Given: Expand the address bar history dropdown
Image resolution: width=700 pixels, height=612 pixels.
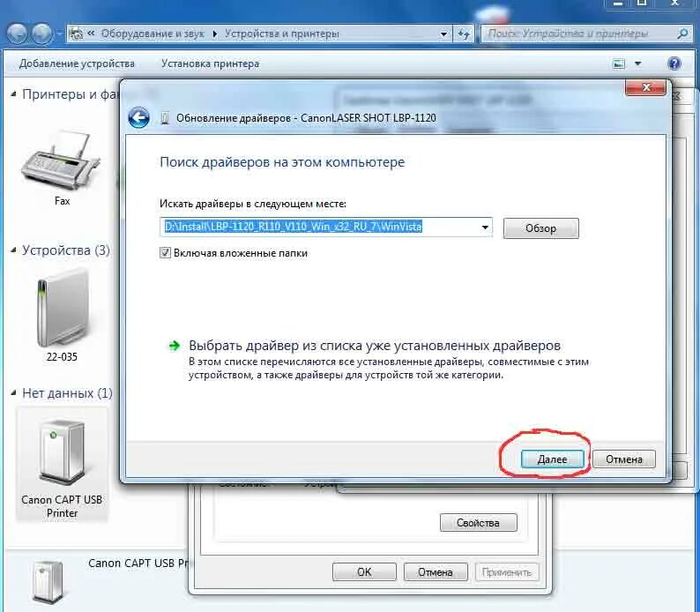Looking at the screenshot, I should tap(443, 34).
